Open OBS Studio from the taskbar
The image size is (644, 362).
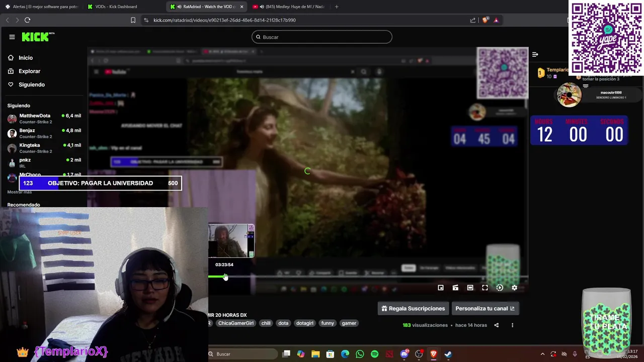click(x=419, y=354)
